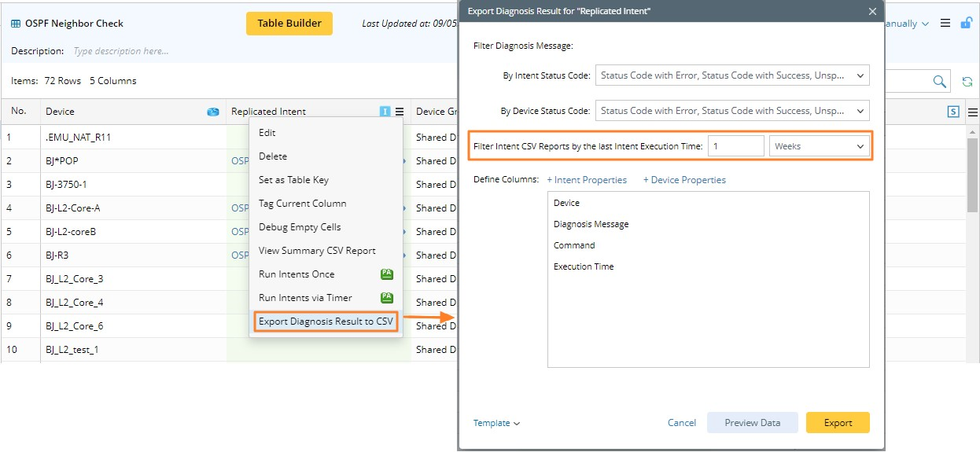Open the By Intent Status Code dropdown

click(x=732, y=75)
